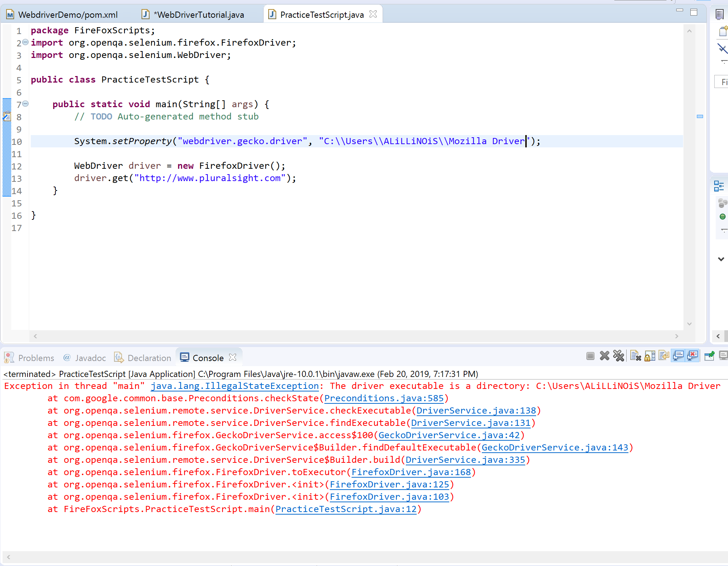
Task: Toggle show console when standard out changes
Action: (x=678, y=356)
